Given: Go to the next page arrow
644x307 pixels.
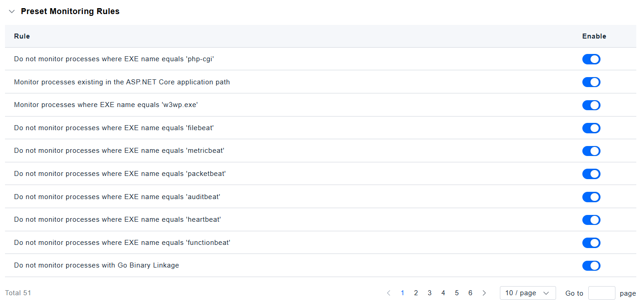Looking at the screenshot, I should 484,293.
